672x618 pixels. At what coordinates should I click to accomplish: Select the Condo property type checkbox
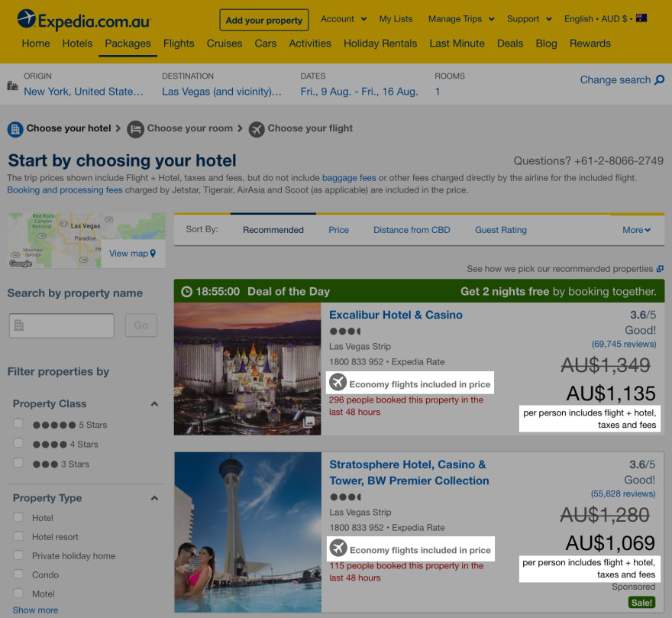pyautogui.click(x=18, y=574)
